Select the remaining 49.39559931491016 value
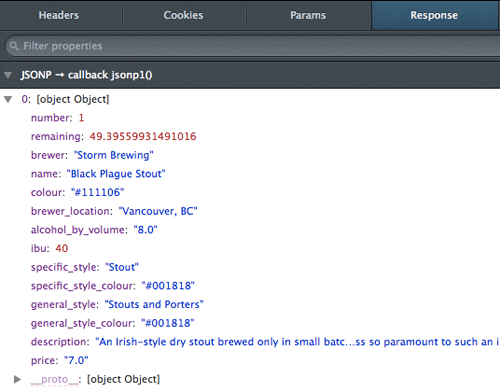This screenshot has height=392, width=500. coord(143,136)
